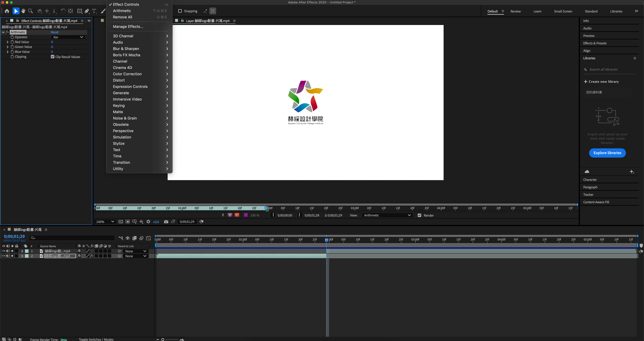
Task: Toggle the fx switch on layer 2
Action: click(92, 256)
